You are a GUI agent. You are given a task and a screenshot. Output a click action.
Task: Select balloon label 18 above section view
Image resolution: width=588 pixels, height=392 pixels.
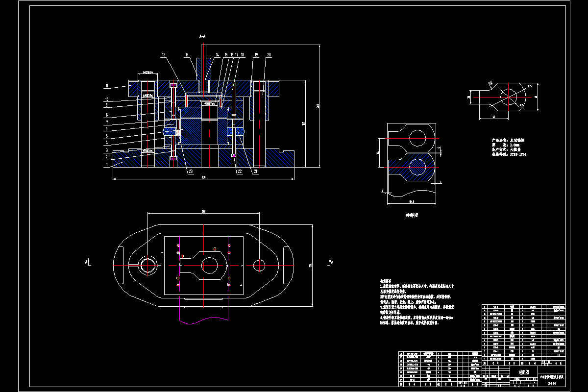point(242,55)
